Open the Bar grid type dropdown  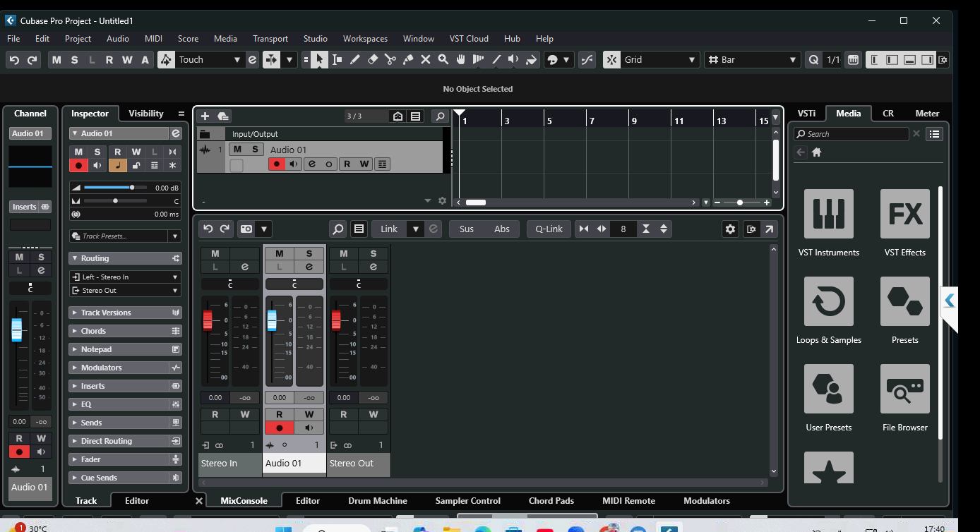pos(752,60)
